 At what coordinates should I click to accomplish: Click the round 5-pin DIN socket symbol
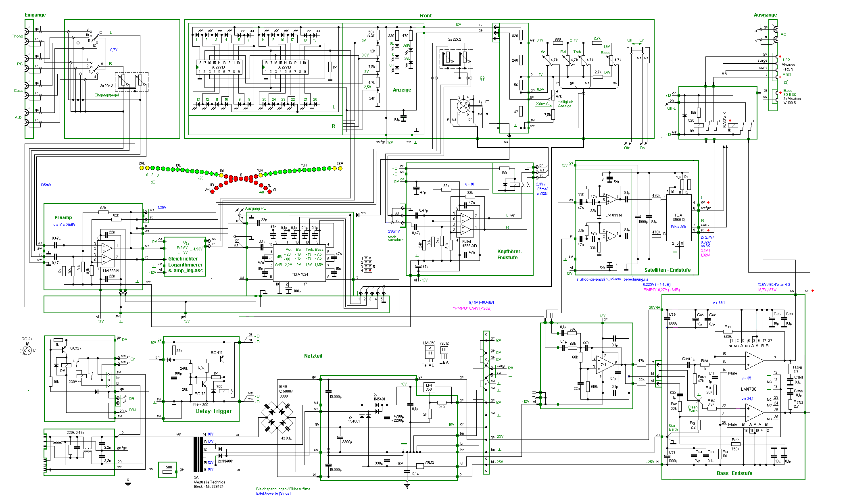click(x=463, y=106)
